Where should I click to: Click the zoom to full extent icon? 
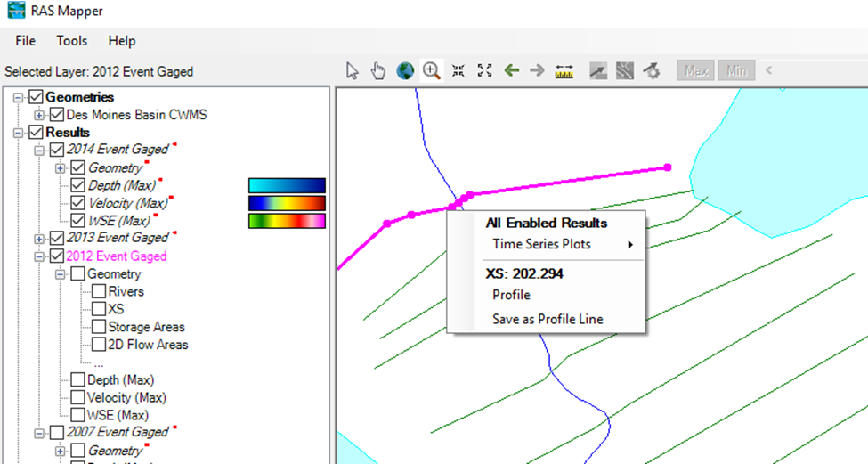point(484,71)
